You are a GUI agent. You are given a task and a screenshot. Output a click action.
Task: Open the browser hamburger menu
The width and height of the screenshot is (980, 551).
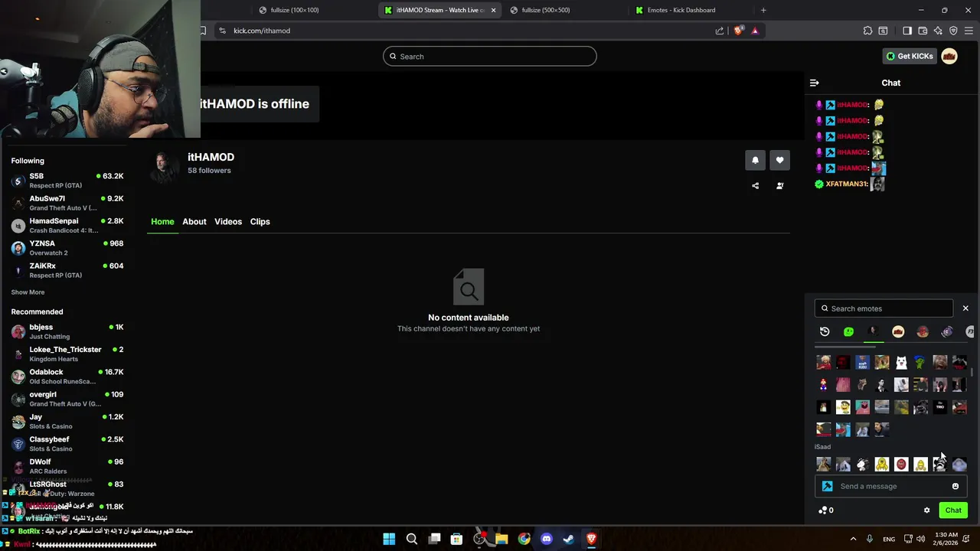tap(969, 31)
